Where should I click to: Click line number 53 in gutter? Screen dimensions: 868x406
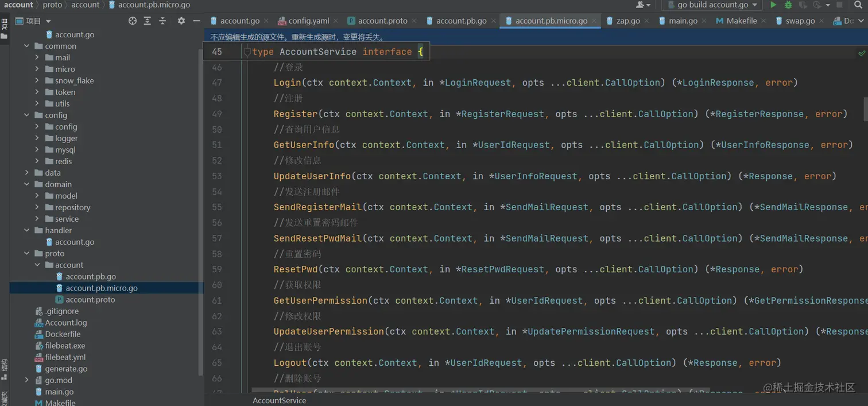pyautogui.click(x=216, y=176)
